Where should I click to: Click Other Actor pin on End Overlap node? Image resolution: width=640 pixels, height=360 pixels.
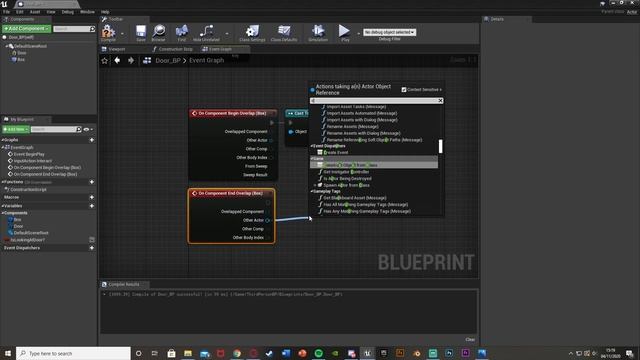pyautogui.click(x=268, y=220)
